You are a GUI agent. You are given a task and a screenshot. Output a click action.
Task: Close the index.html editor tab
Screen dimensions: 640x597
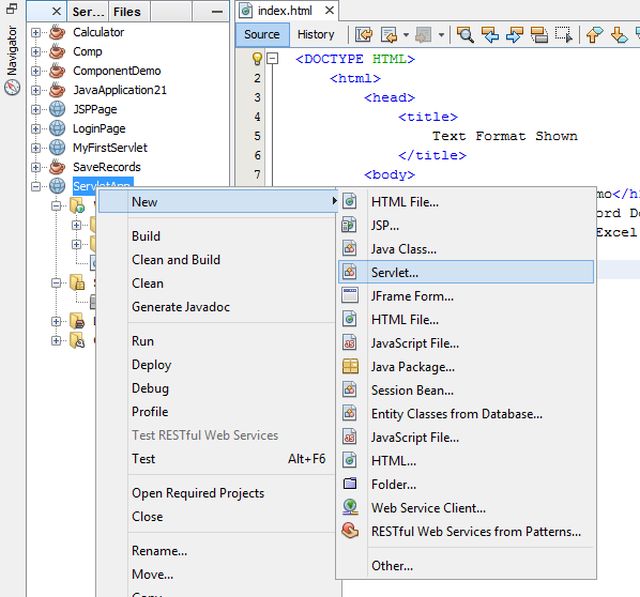(x=329, y=11)
